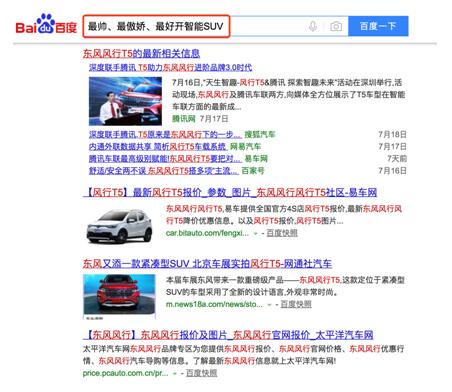Open 深度联手腾讯 T5助力东风风行进阶品牌3.0时代 link
The height and width of the screenshot is (392, 452).
pos(170,68)
